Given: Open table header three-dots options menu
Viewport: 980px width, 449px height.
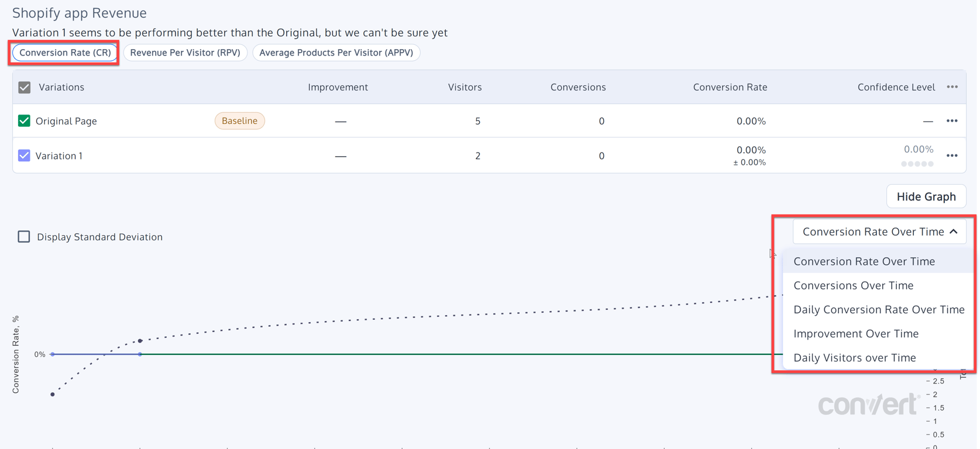Looking at the screenshot, I should click(x=952, y=87).
